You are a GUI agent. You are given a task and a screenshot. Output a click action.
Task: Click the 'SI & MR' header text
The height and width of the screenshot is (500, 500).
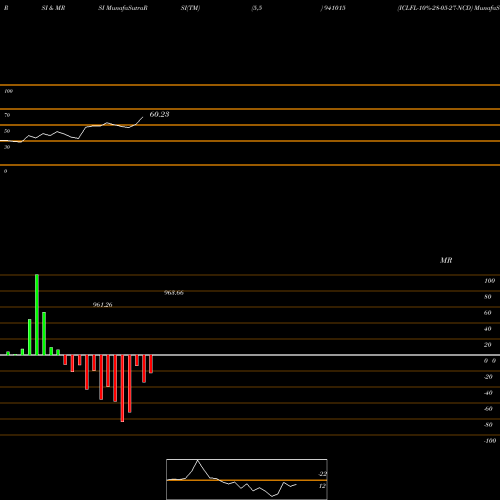pos(53,8)
